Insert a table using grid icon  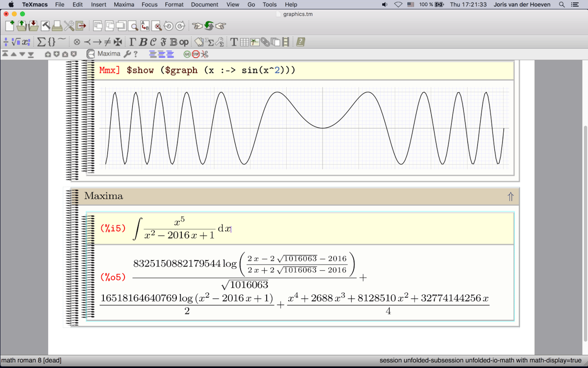coord(244,42)
